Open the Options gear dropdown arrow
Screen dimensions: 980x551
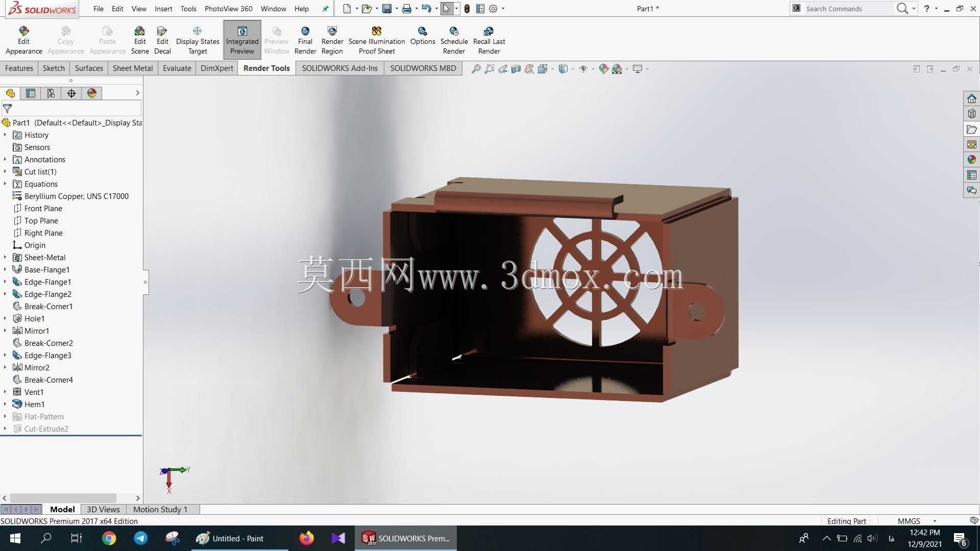(x=503, y=9)
